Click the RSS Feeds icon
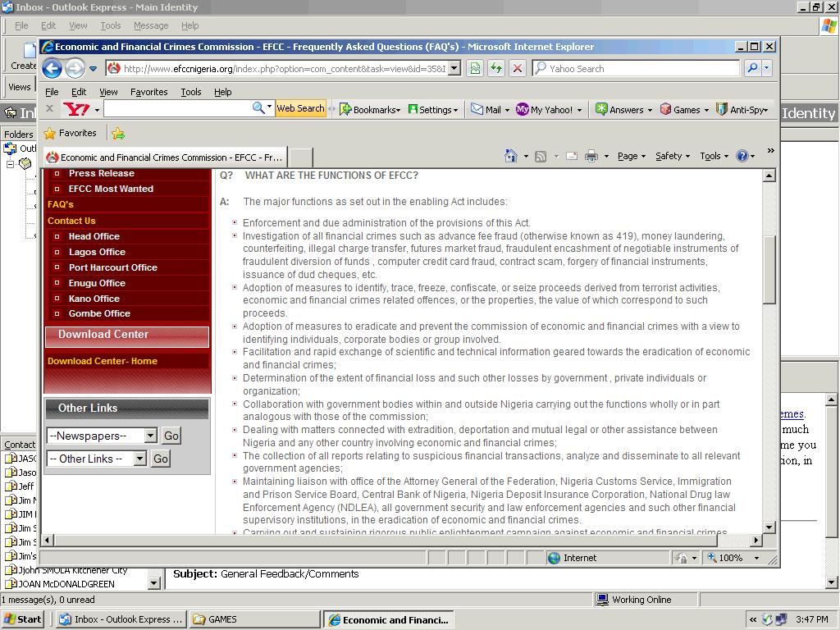840x630 pixels. pyautogui.click(x=541, y=157)
